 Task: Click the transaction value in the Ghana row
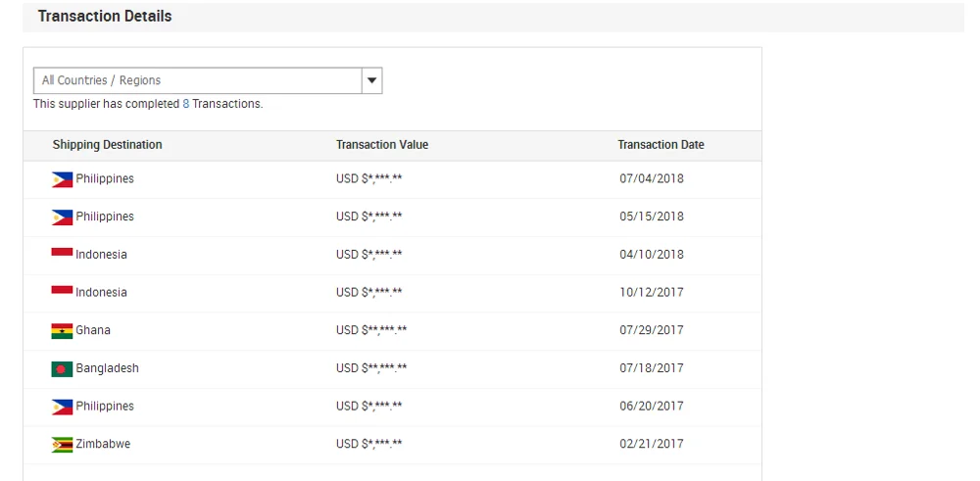[x=371, y=330]
